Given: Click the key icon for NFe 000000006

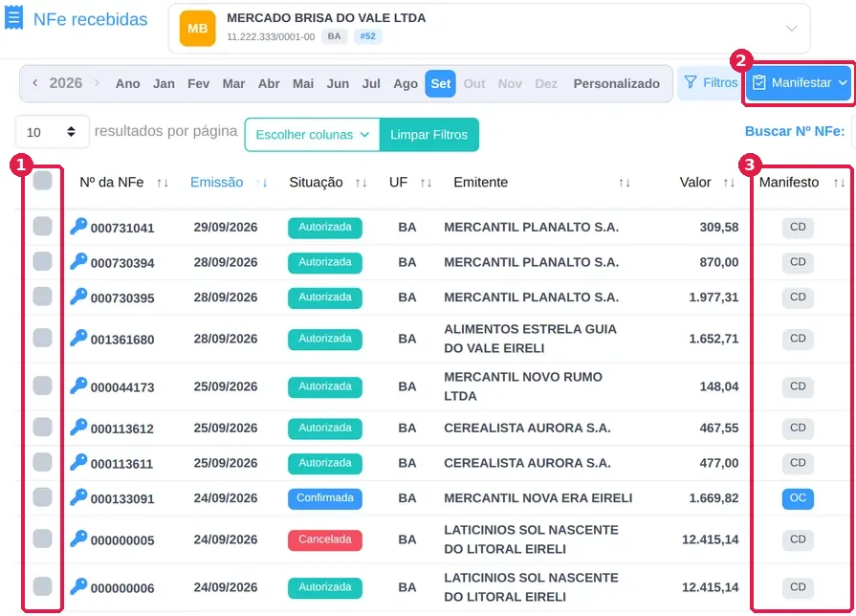Looking at the screenshot, I should tap(78, 586).
